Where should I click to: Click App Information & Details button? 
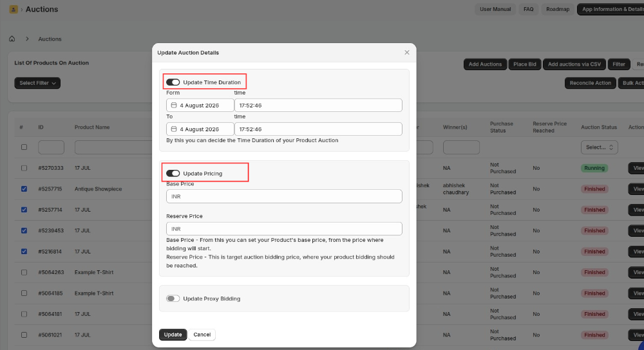[x=611, y=9]
